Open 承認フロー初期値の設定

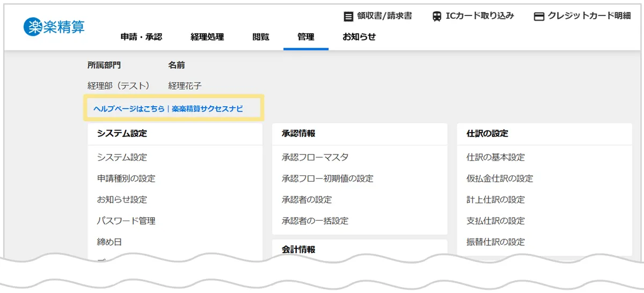[327, 179]
